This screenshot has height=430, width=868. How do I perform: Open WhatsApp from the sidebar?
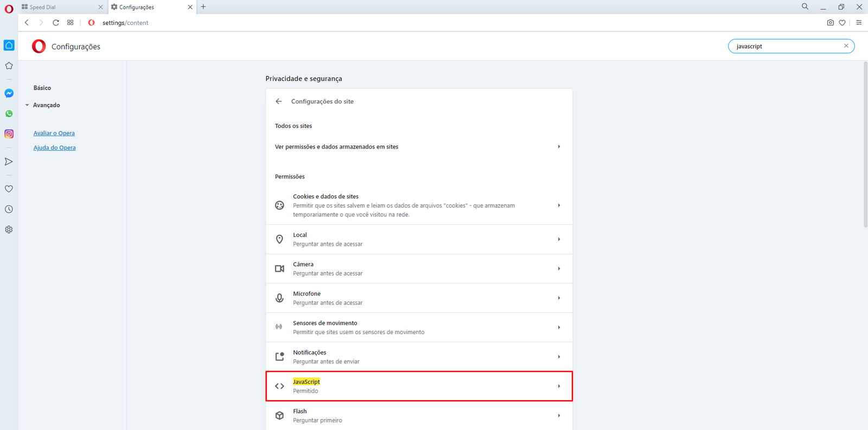[9, 114]
